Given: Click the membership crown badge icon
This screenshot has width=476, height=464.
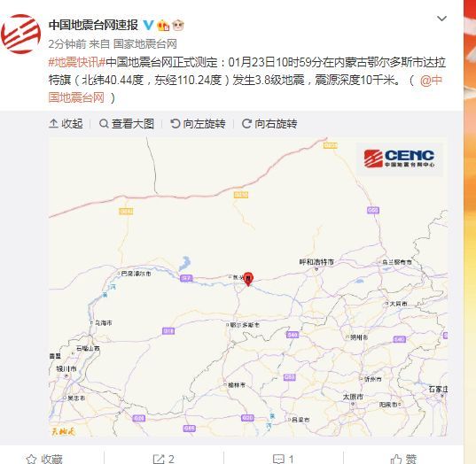Looking at the screenshot, I should (x=163, y=25).
